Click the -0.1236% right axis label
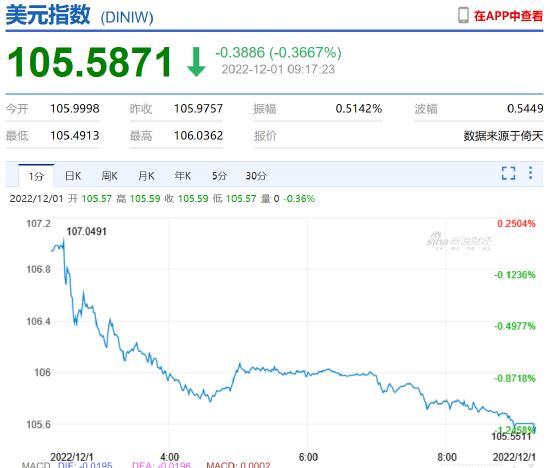The width and height of the screenshot is (550, 468). coord(515,275)
